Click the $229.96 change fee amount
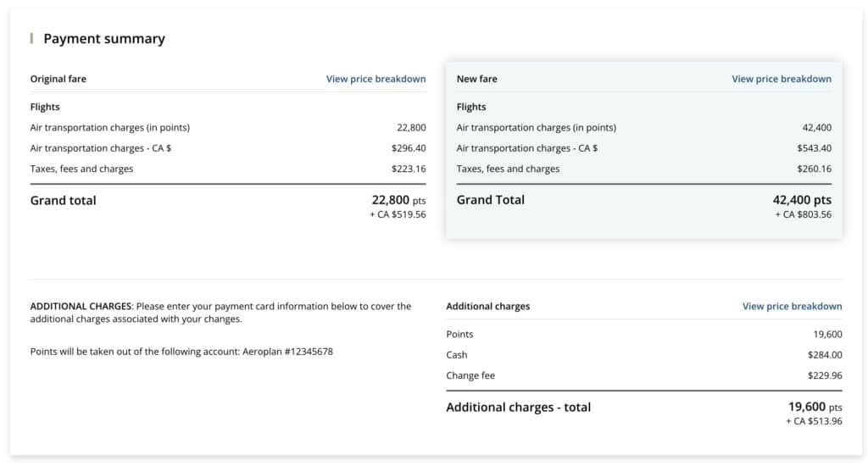Viewport: 868px width, 466px height. (825, 375)
